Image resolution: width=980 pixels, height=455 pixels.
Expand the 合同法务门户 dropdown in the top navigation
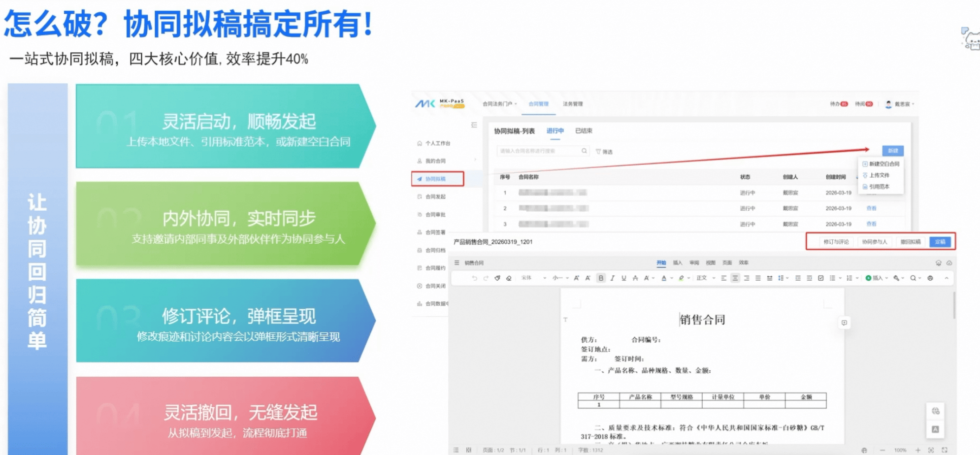(x=499, y=104)
